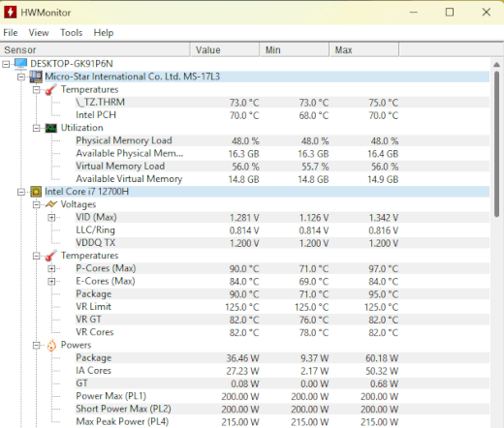
Task: Open the File menu
Action: [11, 33]
